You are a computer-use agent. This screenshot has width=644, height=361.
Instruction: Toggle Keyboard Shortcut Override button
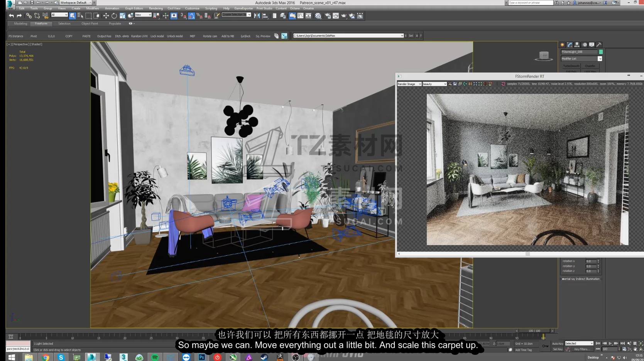[x=174, y=16]
